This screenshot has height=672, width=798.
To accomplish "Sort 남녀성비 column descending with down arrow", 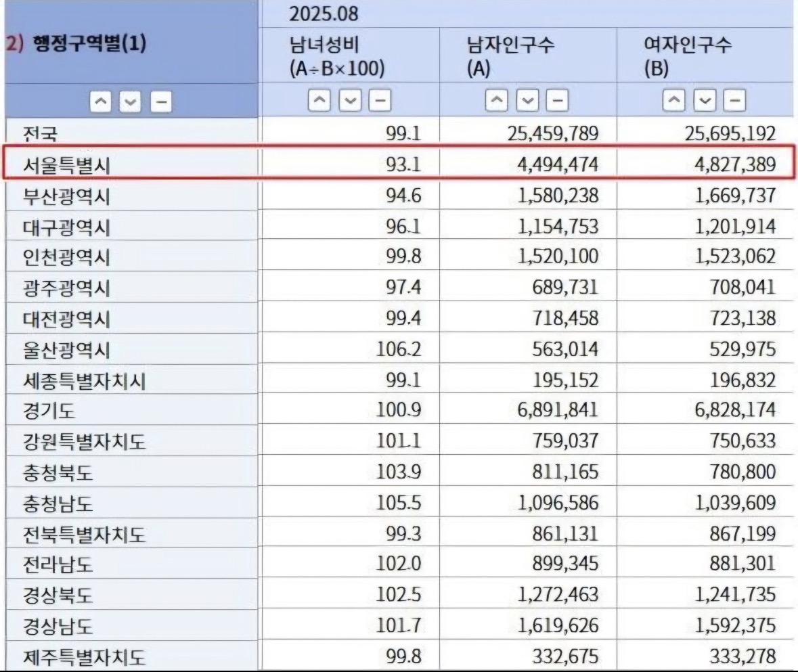I will coord(350,101).
